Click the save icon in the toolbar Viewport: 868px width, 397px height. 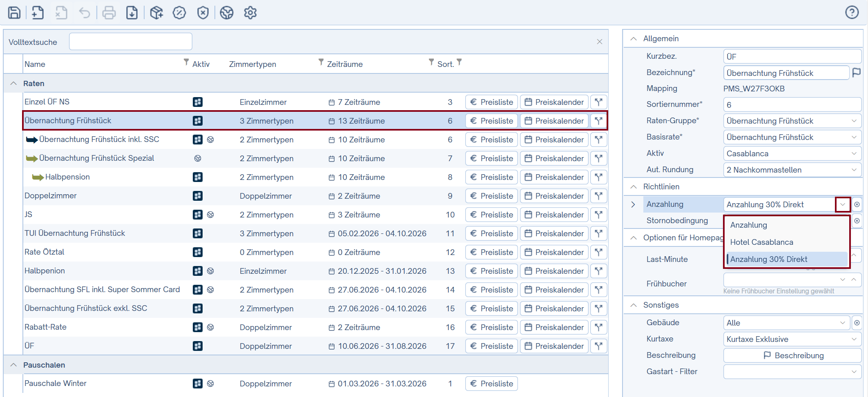click(x=14, y=13)
